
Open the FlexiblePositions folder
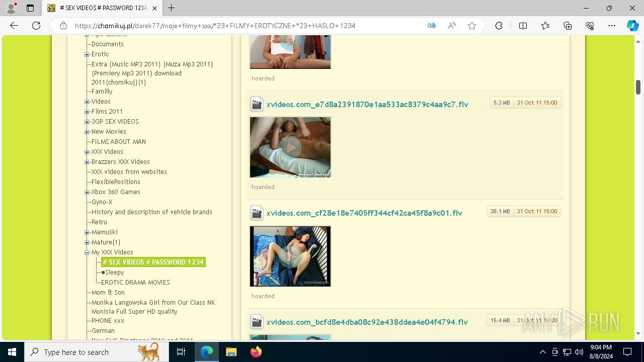(116, 182)
